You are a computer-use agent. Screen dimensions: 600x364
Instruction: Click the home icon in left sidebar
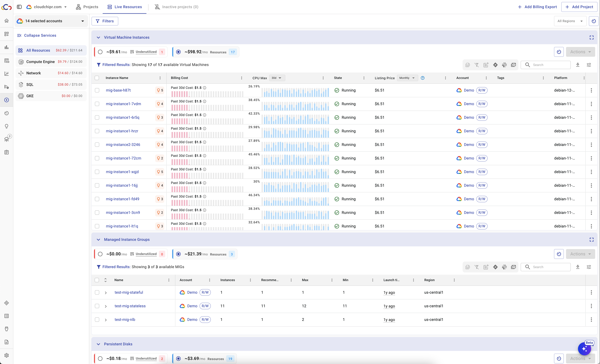7,21
